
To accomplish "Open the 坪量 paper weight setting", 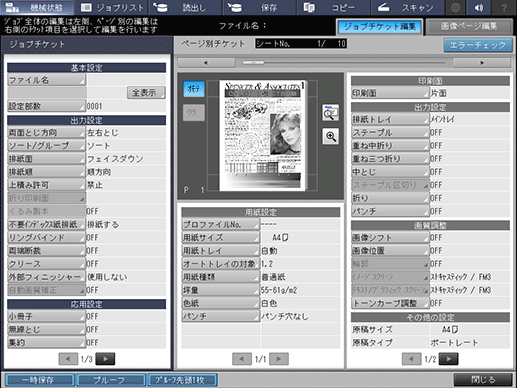I will click(220, 290).
